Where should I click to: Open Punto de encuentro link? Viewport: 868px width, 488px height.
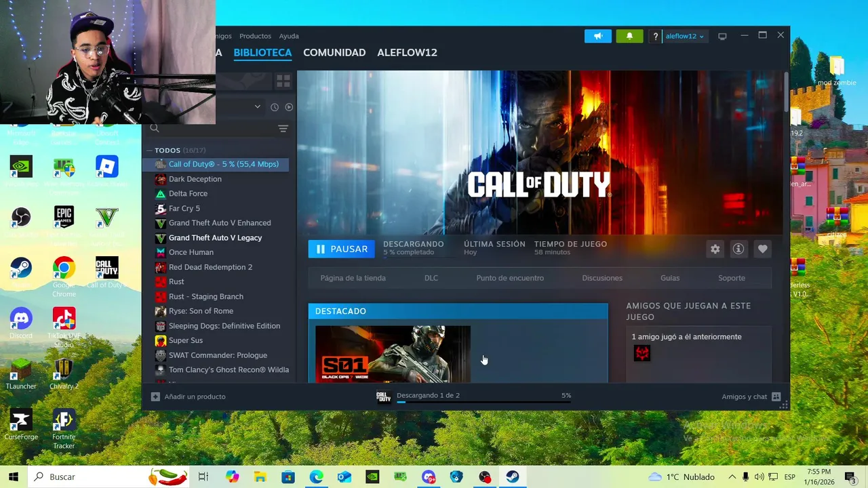tap(510, 278)
